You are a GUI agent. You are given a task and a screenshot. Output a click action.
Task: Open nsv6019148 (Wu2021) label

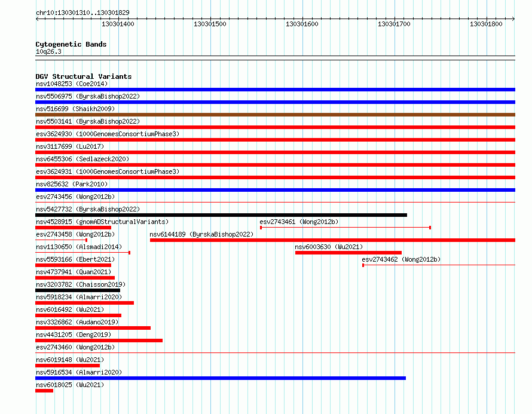click(x=70, y=360)
